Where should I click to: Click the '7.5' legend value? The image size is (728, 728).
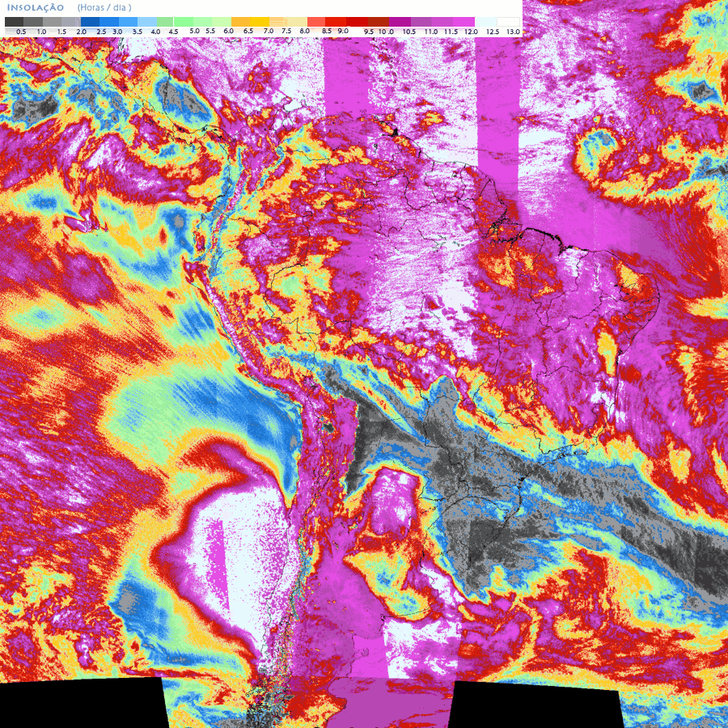click(x=286, y=31)
